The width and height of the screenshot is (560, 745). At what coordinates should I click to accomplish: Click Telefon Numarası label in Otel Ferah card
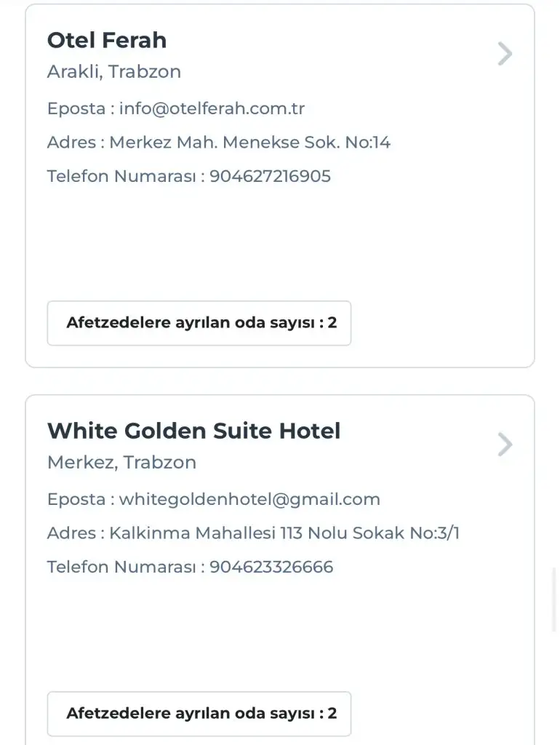(x=121, y=176)
